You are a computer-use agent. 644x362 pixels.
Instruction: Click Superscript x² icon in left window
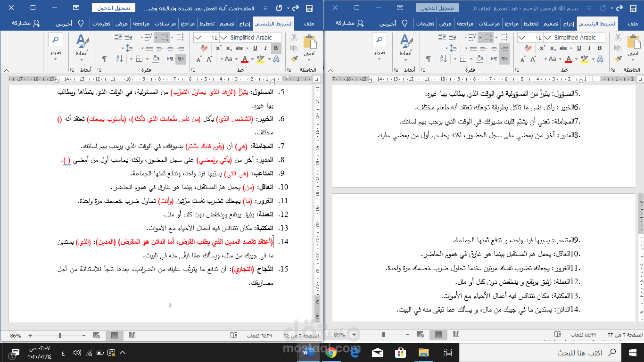219,48
